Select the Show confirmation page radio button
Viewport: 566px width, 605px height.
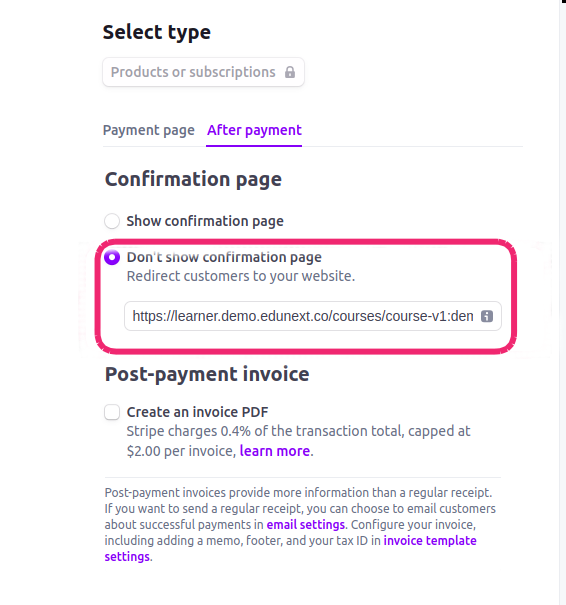pos(112,221)
